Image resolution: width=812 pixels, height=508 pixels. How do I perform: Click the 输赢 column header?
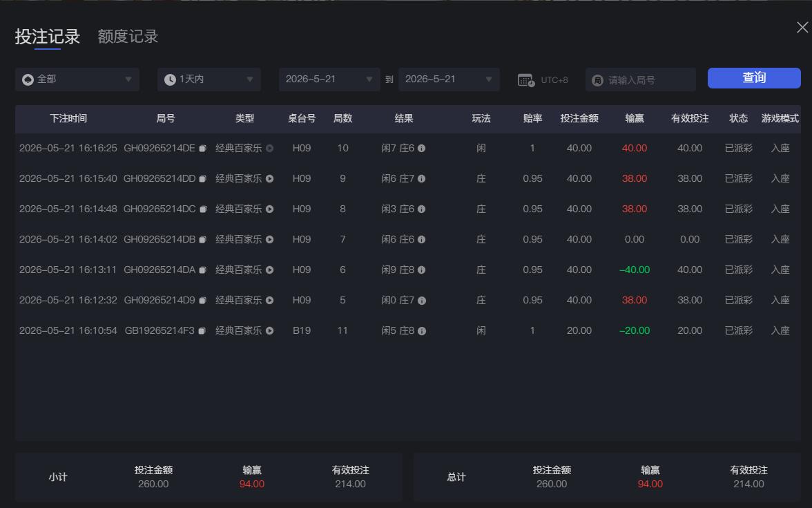point(635,119)
